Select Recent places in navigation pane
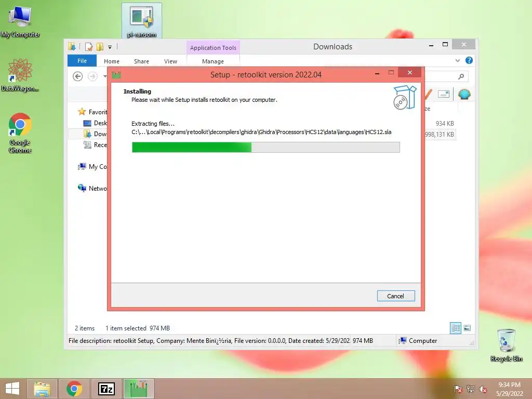The image size is (532, 399). [x=95, y=145]
